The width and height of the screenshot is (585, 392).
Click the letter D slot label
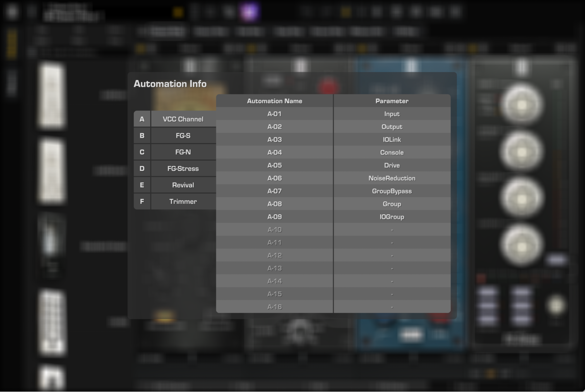coord(142,169)
